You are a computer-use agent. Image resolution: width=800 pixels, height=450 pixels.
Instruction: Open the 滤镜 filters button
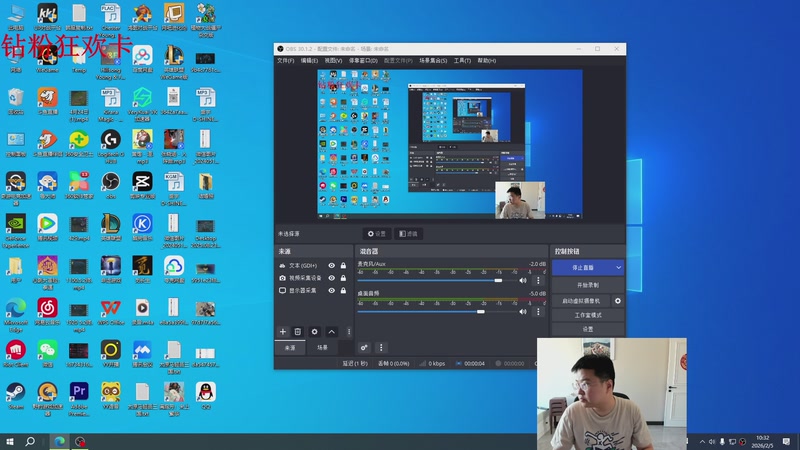tap(408, 234)
